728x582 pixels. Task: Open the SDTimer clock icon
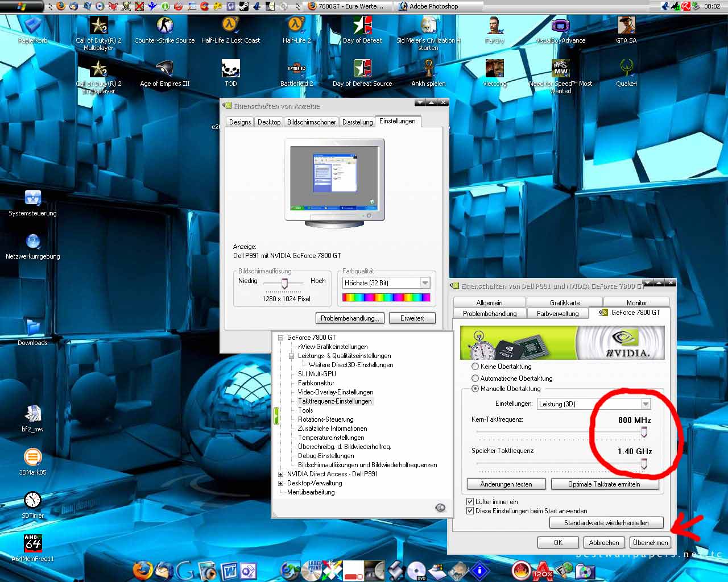click(x=32, y=501)
